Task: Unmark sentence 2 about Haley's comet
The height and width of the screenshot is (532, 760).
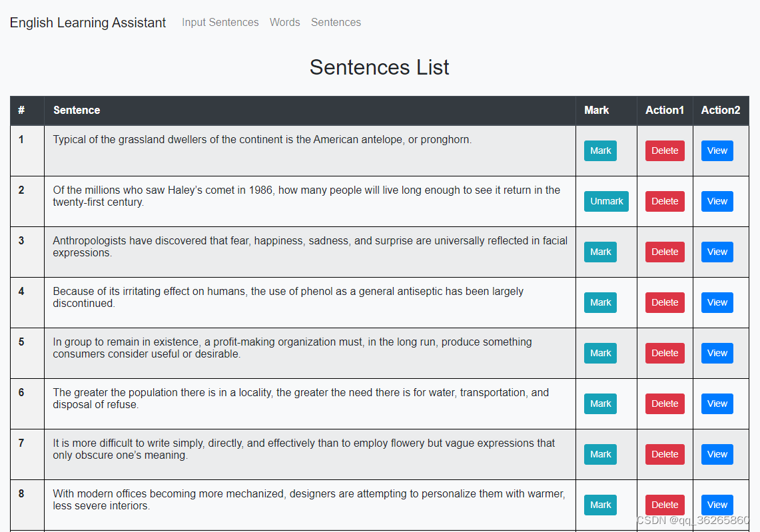Action: point(606,201)
